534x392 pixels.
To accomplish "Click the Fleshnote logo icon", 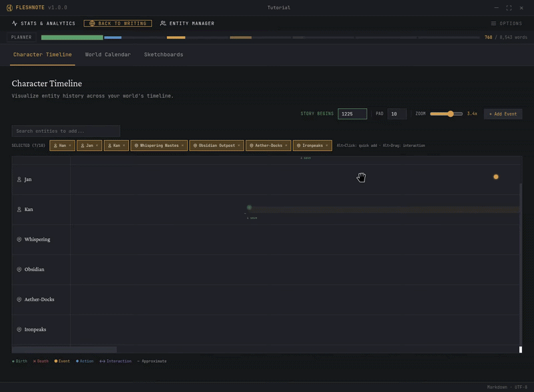I will coord(9,7).
